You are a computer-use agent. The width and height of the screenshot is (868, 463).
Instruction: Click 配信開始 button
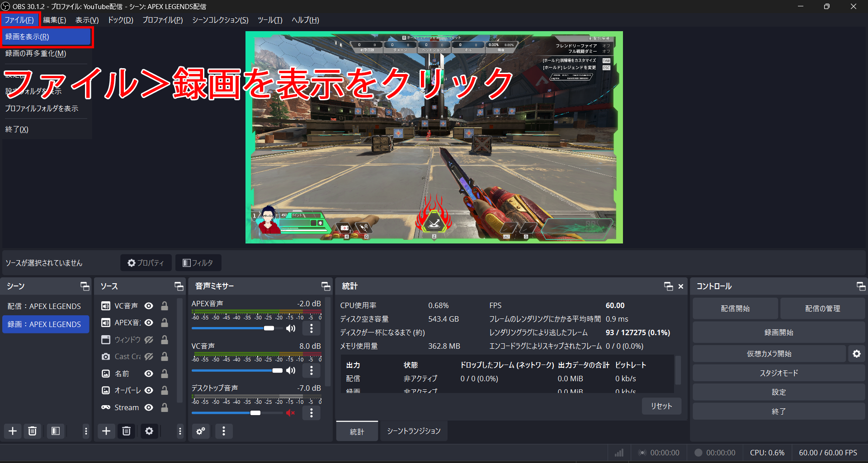point(735,309)
